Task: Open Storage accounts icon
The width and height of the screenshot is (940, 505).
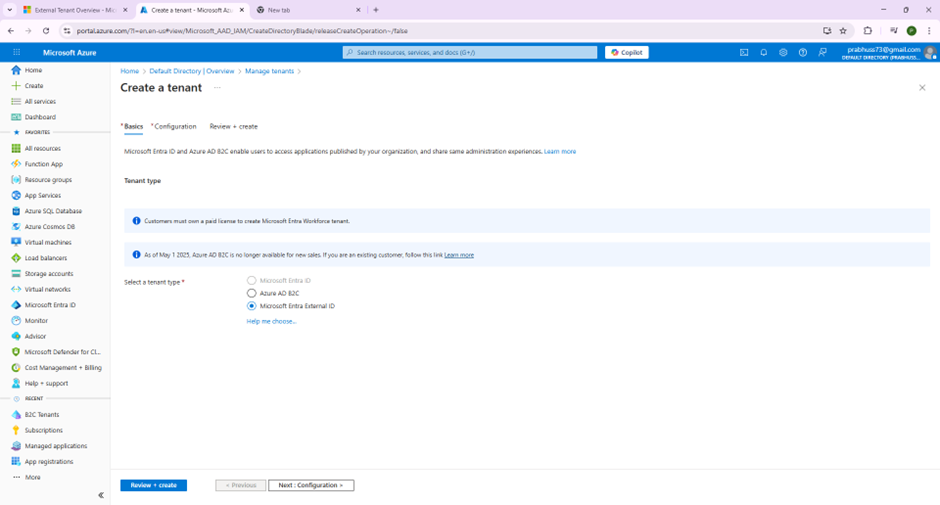Action: (x=16, y=273)
